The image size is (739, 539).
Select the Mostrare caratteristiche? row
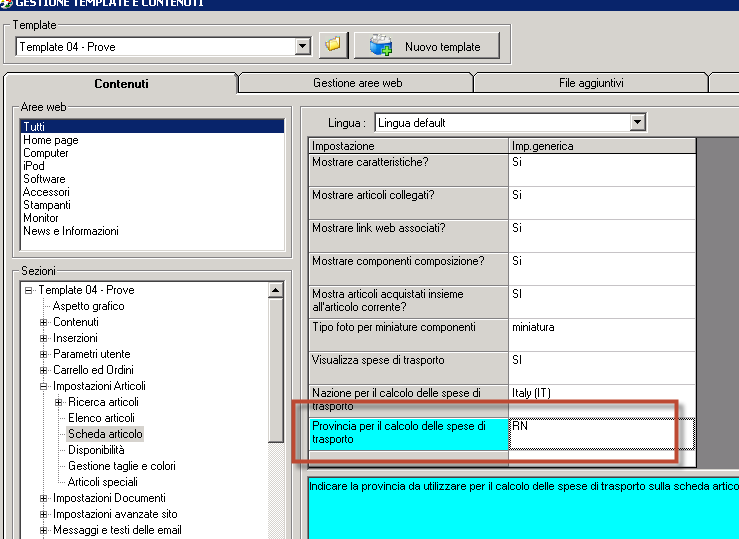coord(409,170)
